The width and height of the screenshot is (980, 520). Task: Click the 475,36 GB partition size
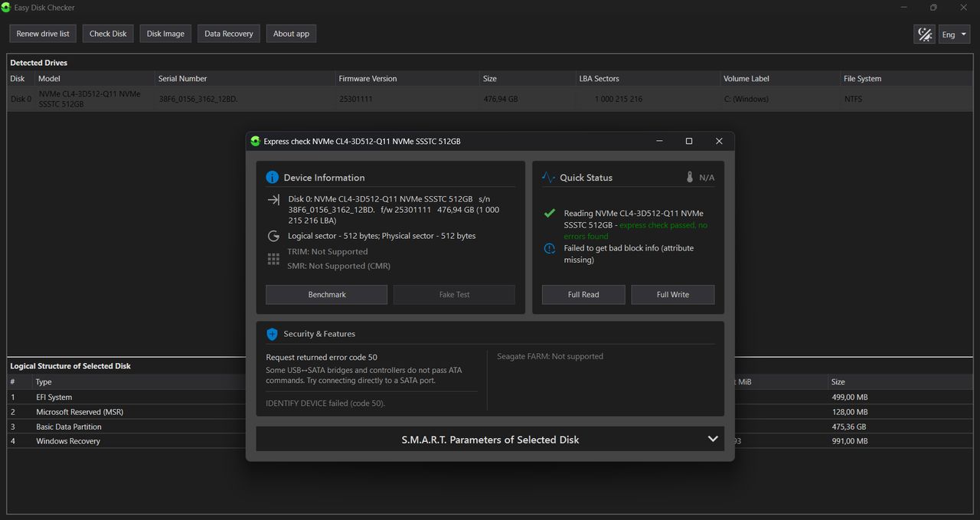(x=848, y=426)
